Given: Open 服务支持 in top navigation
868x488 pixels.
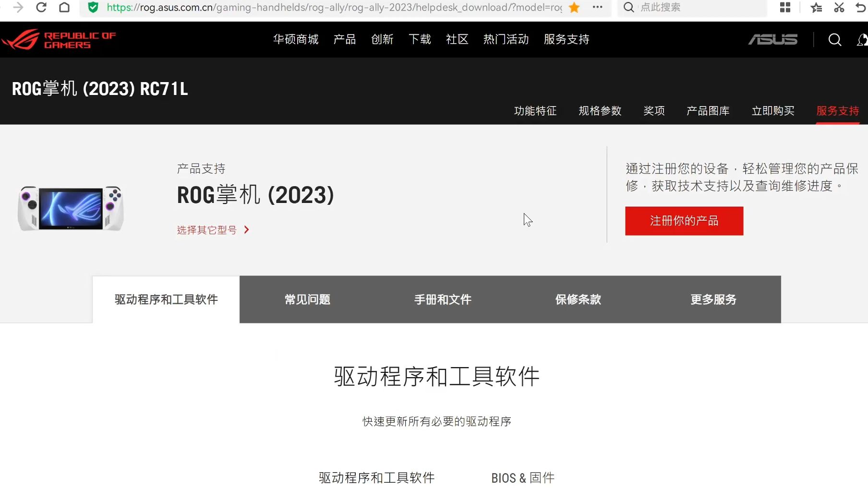Looking at the screenshot, I should tap(567, 39).
